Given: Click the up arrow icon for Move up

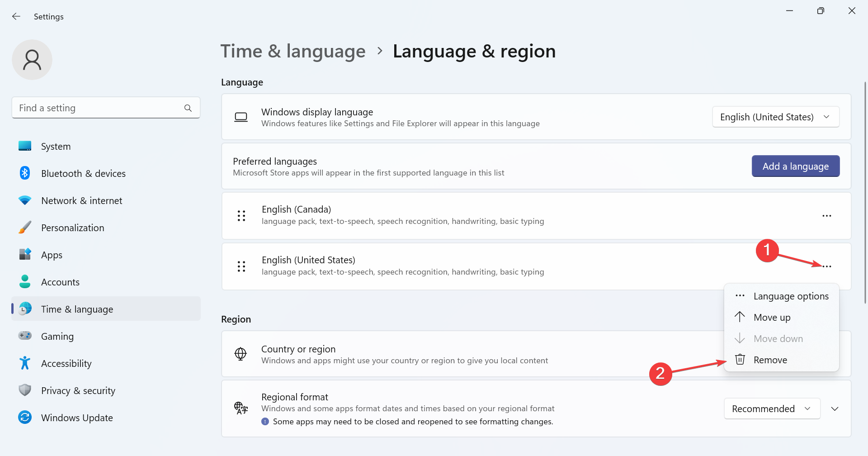Looking at the screenshot, I should 740,317.
